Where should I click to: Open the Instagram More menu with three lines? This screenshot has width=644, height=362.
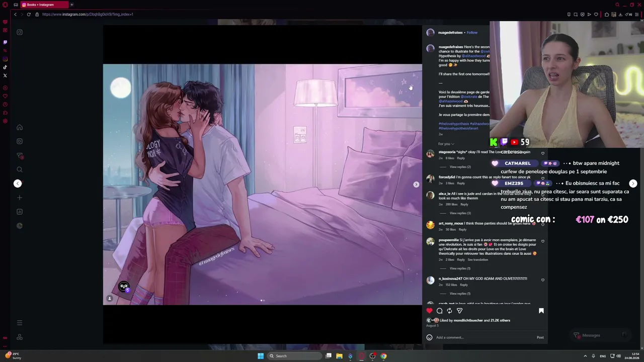(x=20, y=323)
